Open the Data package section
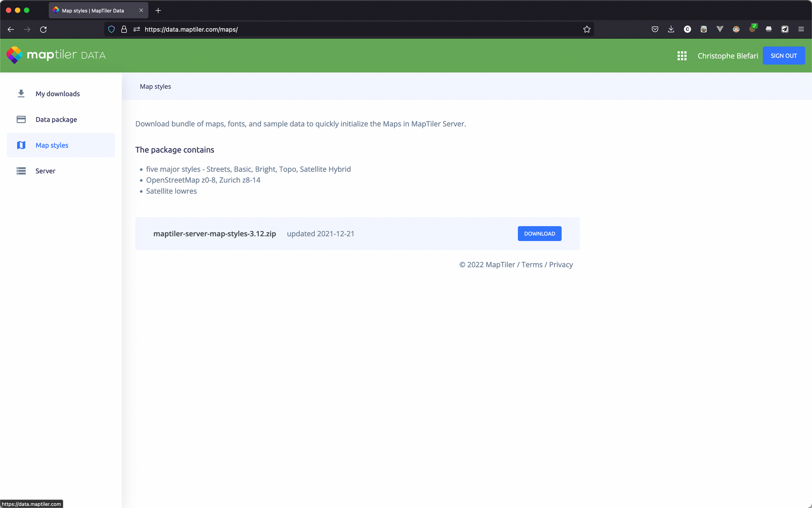 point(56,119)
